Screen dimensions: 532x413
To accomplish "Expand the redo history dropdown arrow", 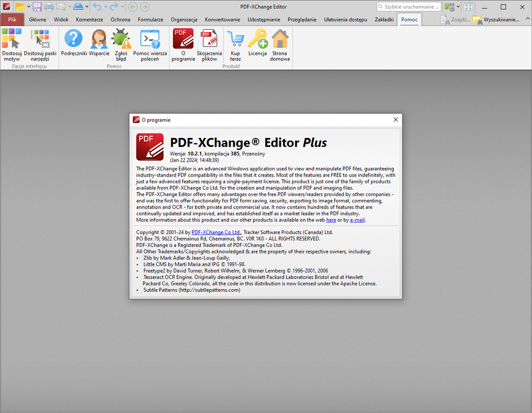I will [x=122, y=7].
